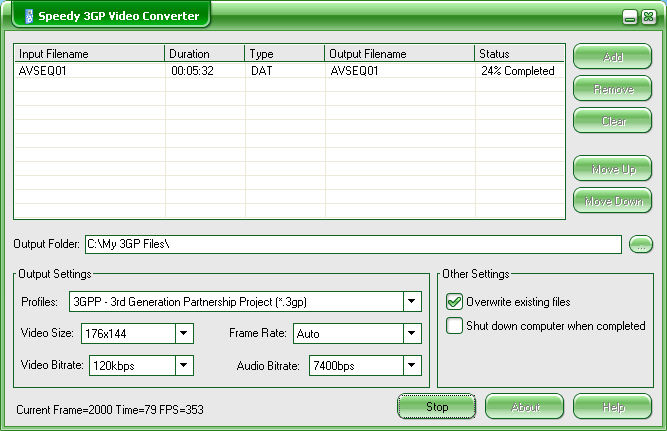
Task: Open the About dialog
Action: [x=524, y=407]
